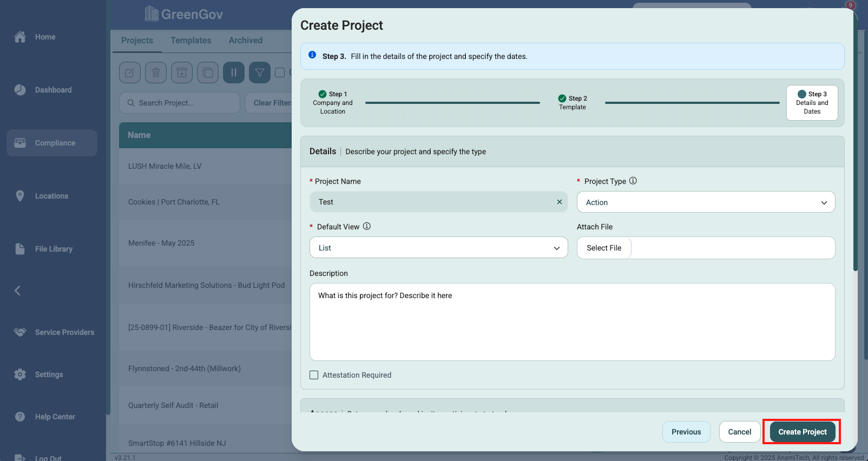
Task: Clear the Project Name field with X
Action: point(560,202)
